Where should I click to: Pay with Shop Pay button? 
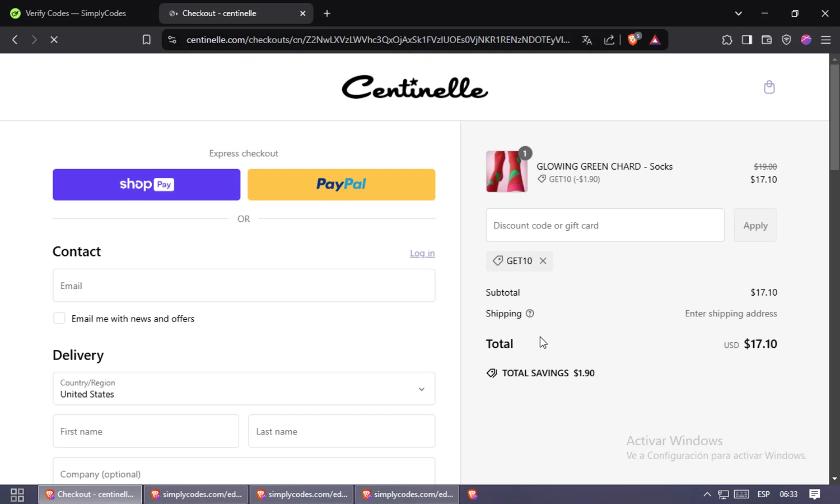click(x=146, y=185)
